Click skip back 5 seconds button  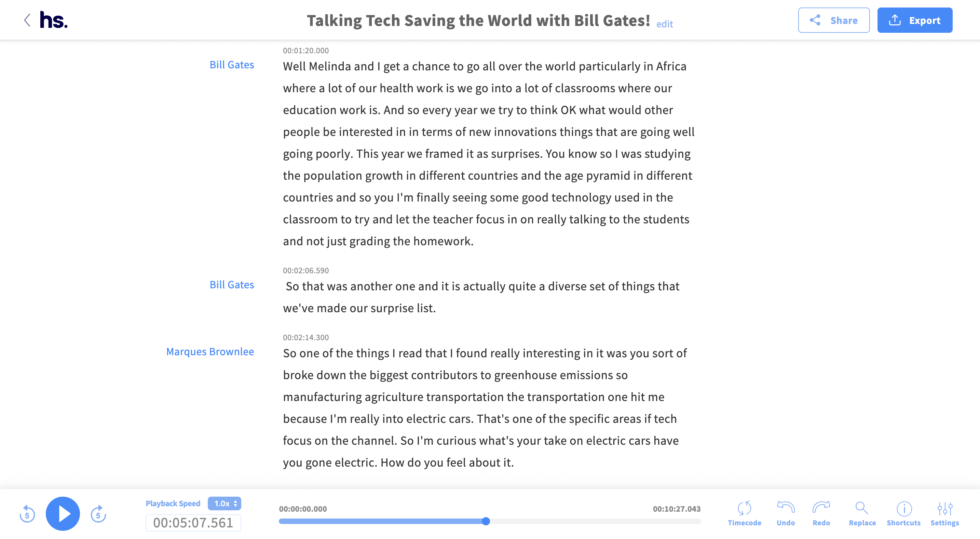coord(27,514)
